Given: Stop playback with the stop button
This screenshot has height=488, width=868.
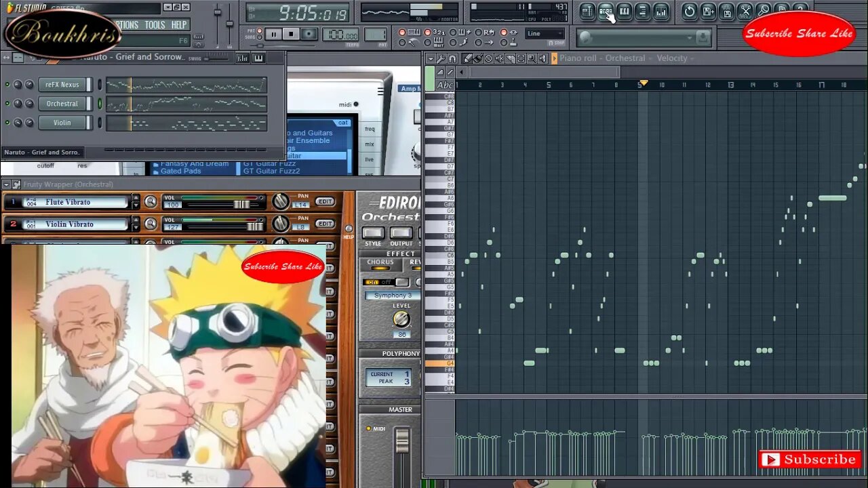Looking at the screenshot, I should [x=291, y=34].
